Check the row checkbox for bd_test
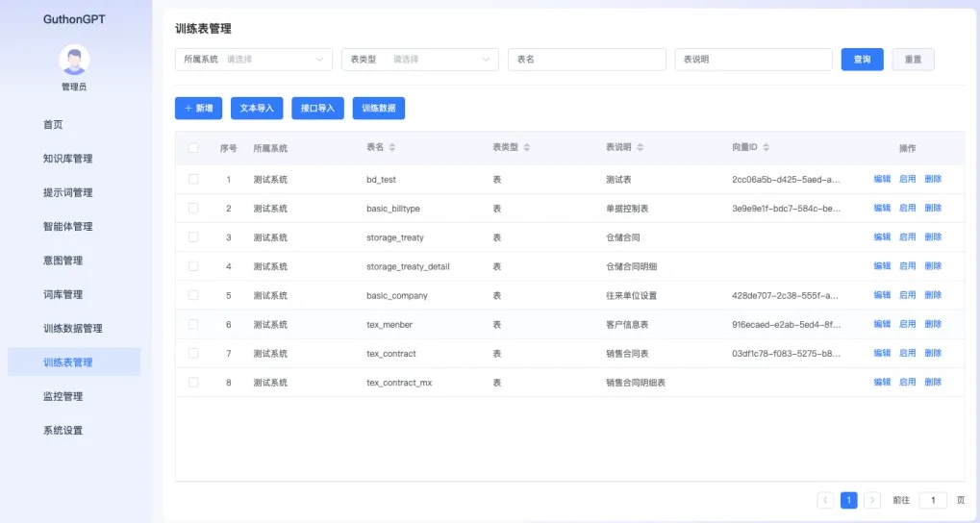 point(193,179)
